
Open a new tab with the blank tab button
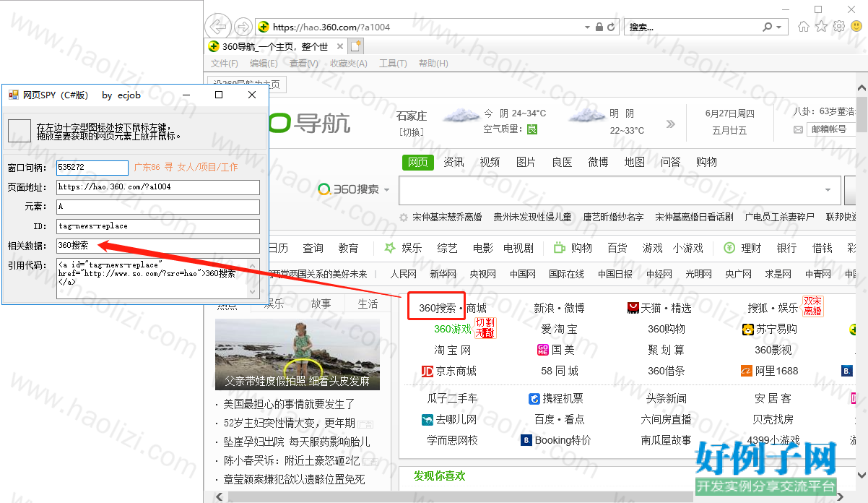[x=355, y=46]
